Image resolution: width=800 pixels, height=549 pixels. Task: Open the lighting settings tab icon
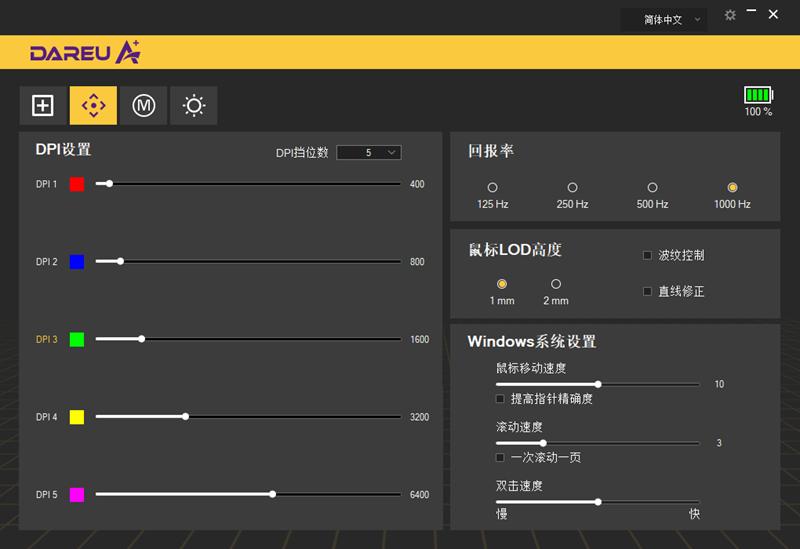click(x=194, y=106)
